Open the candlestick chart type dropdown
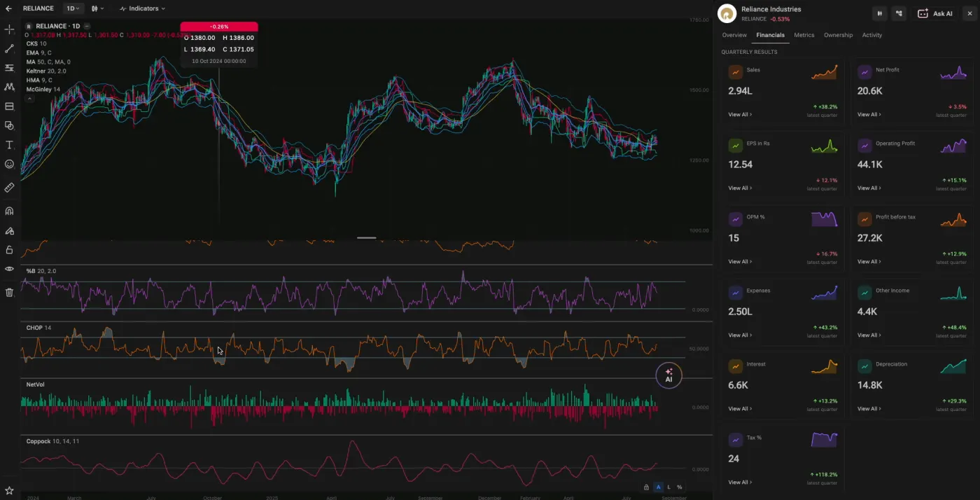The height and width of the screenshot is (500, 980). 97,8
